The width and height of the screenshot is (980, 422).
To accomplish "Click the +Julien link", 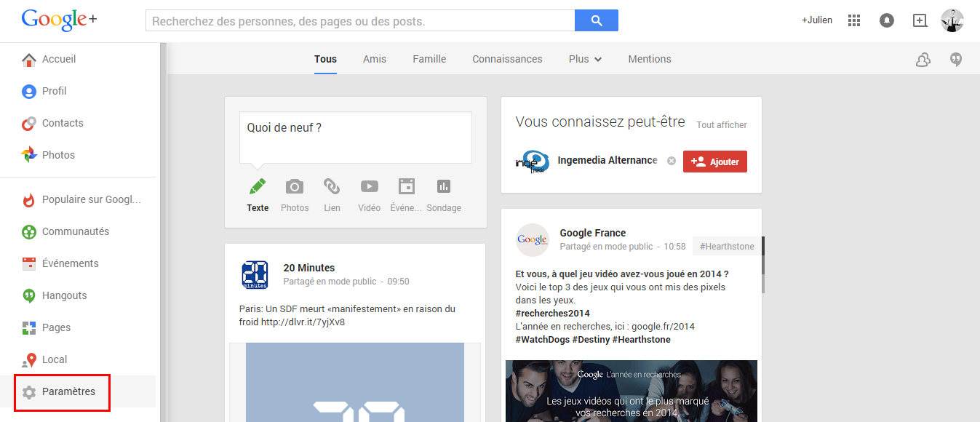I will point(817,20).
